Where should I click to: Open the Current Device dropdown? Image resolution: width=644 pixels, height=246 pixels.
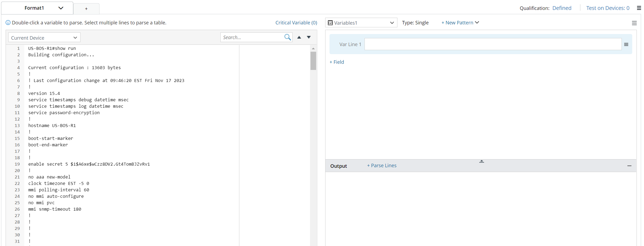pyautogui.click(x=44, y=38)
